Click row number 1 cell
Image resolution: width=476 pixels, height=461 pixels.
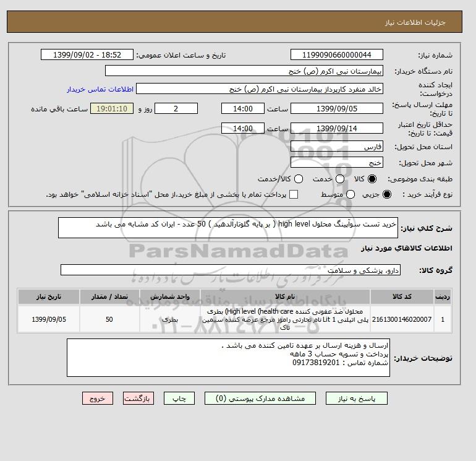(x=443, y=319)
